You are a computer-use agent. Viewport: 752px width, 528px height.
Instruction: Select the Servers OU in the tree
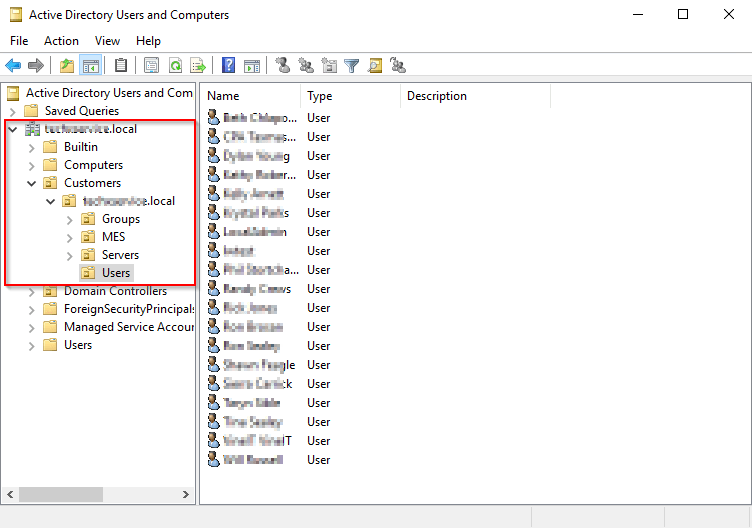click(120, 255)
